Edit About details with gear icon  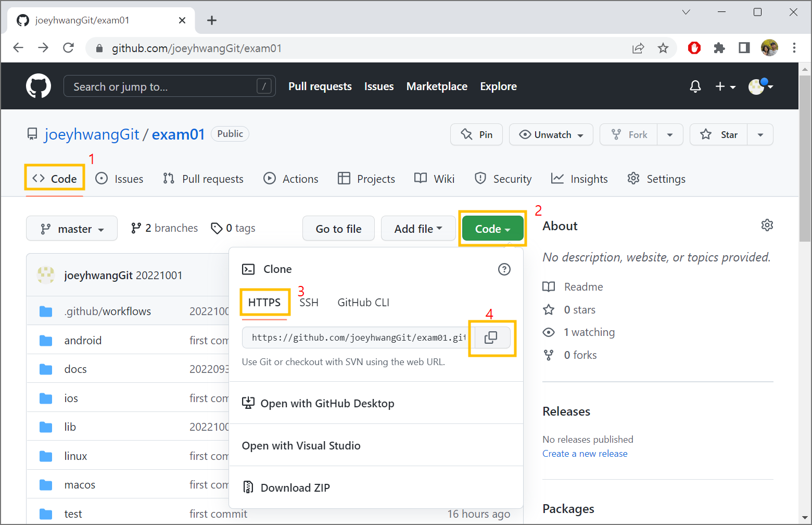click(767, 225)
